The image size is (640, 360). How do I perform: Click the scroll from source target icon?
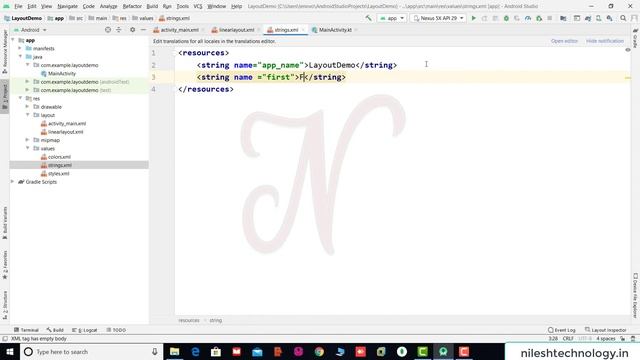point(108,30)
